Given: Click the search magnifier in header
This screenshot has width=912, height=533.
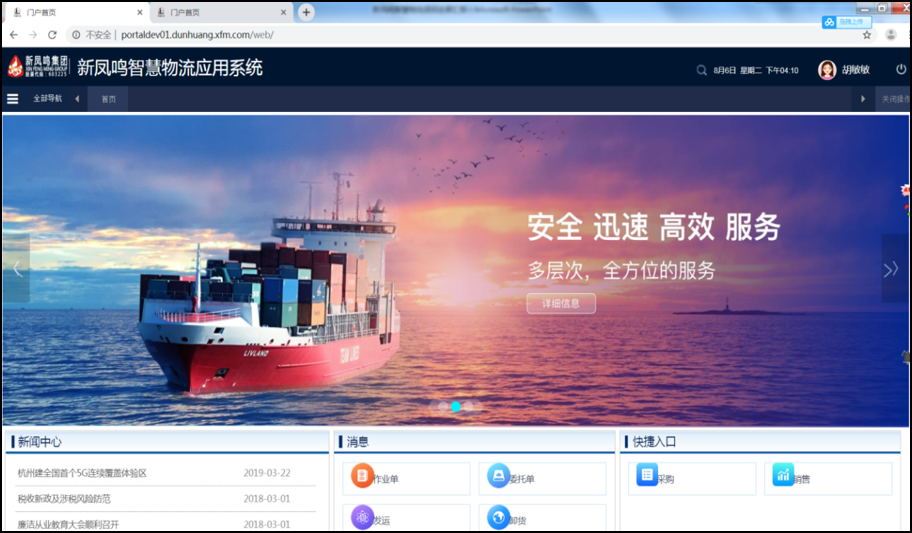Looking at the screenshot, I should pos(701,70).
